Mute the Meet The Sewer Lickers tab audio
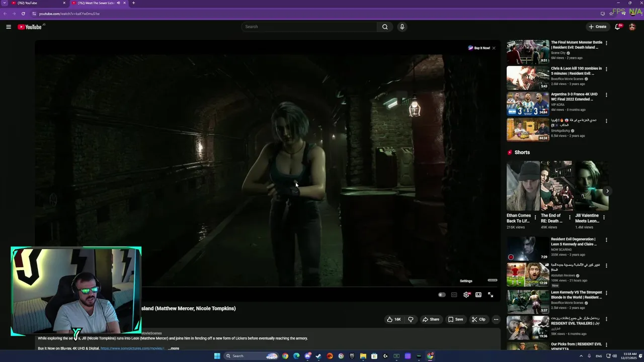644x362 pixels. [x=118, y=3]
